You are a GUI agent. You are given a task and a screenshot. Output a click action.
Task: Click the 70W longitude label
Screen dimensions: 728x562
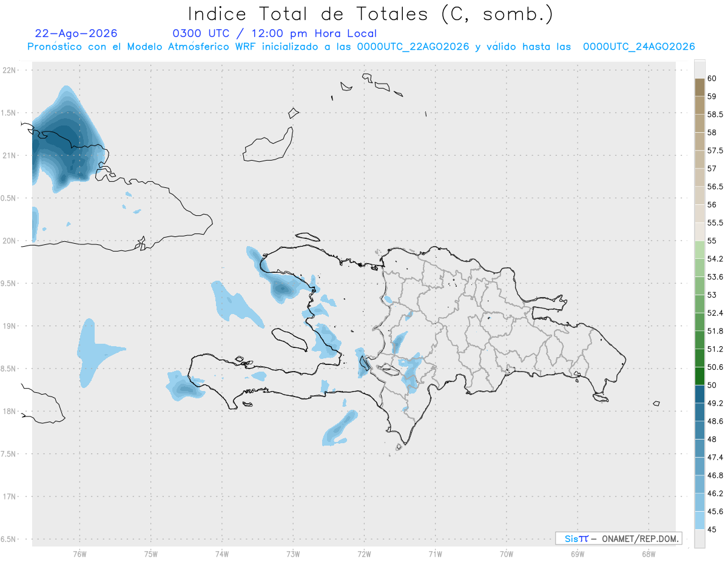coord(507,554)
